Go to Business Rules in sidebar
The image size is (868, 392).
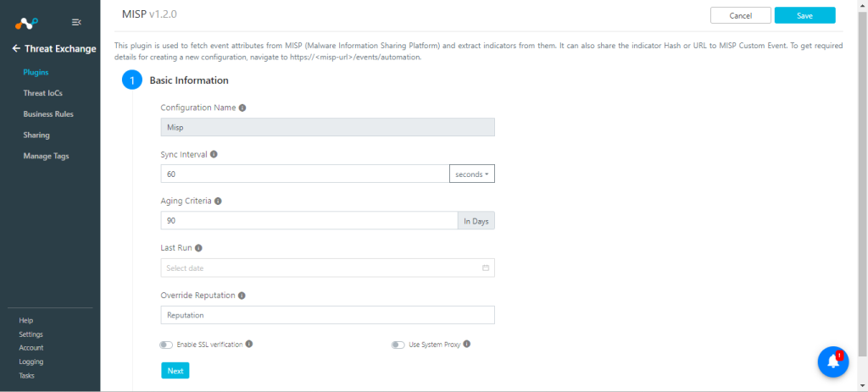coord(48,114)
